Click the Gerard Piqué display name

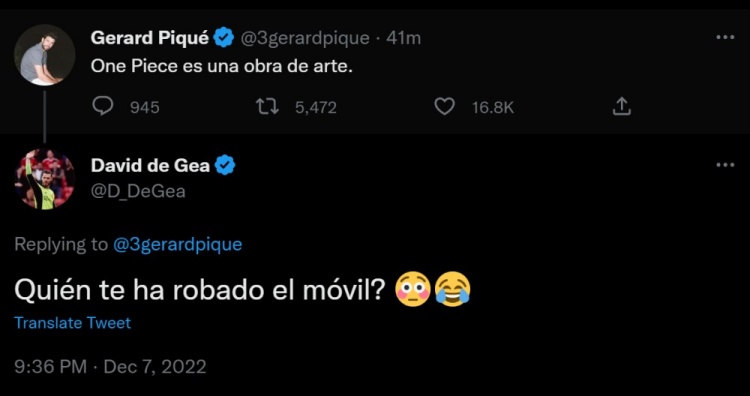(x=150, y=38)
